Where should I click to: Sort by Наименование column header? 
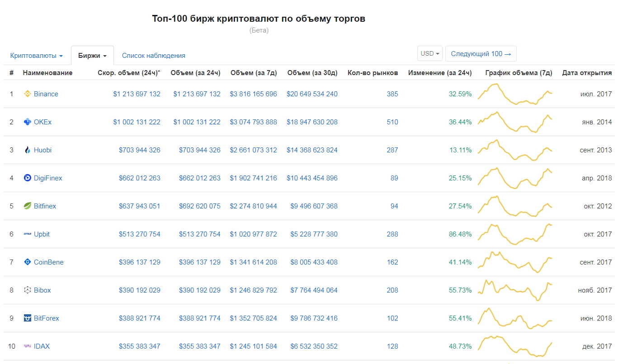tap(47, 73)
